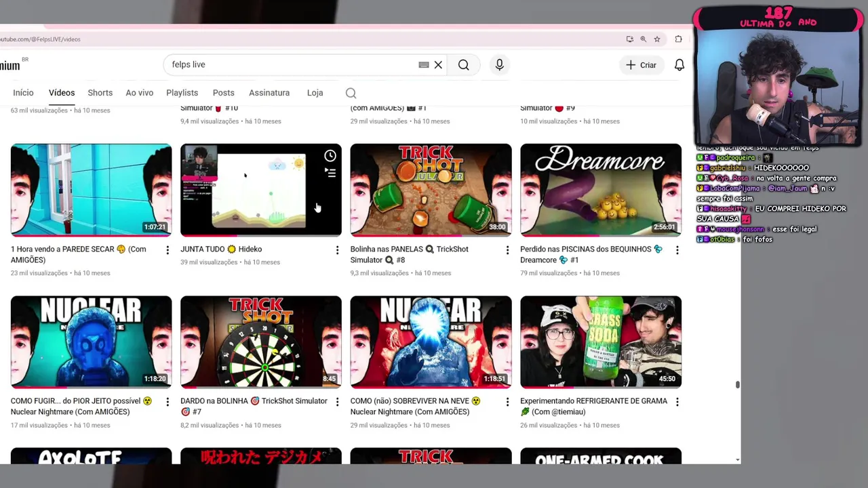
Task: Open the notifications bell
Action: [x=679, y=65]
